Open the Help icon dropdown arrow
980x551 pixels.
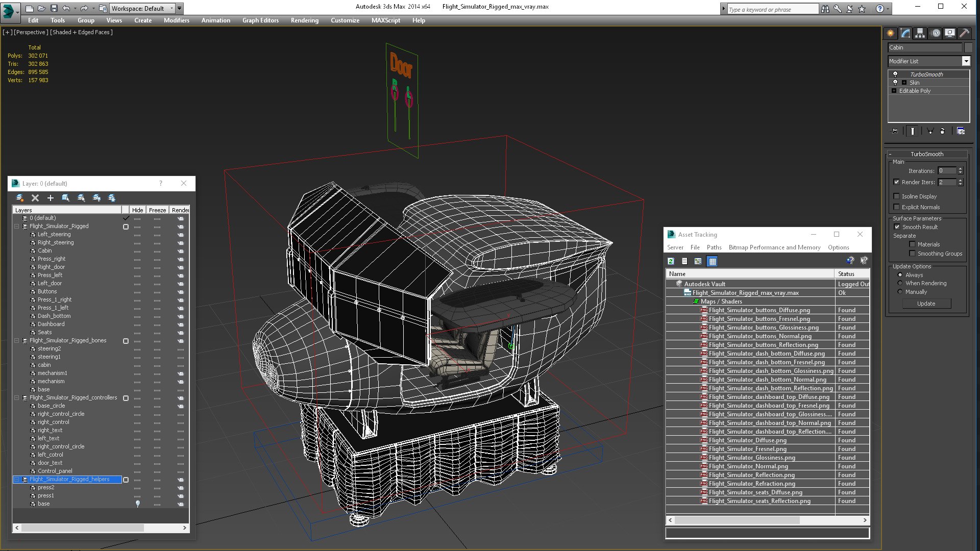click(x=888, y=9)
